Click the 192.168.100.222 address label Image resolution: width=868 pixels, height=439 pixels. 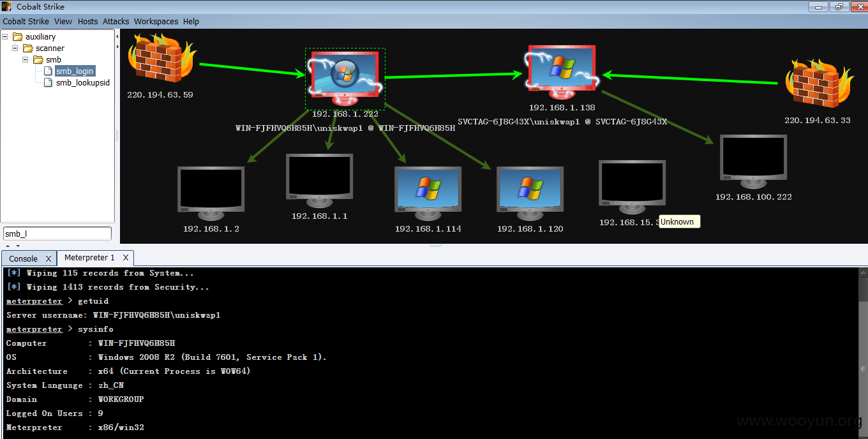754,197
